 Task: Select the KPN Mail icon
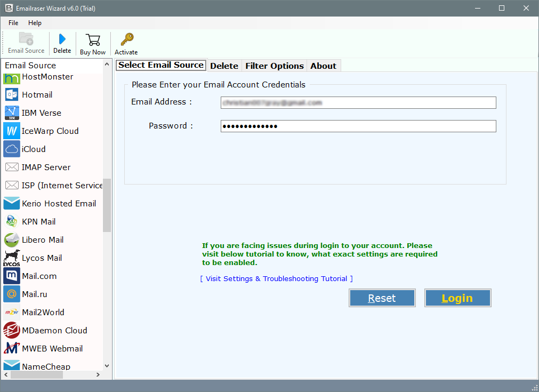pyautogui.click(x=12, y=221)
